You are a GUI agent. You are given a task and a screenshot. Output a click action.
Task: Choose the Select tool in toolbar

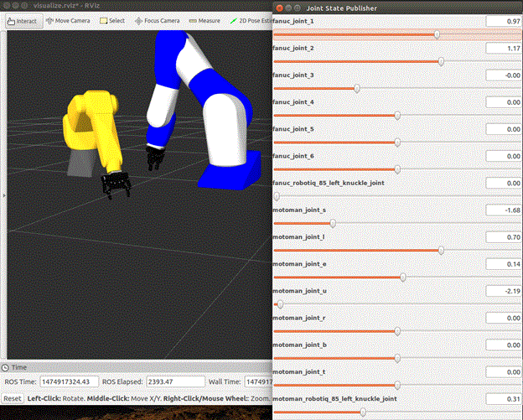click(x=112, y=21)
